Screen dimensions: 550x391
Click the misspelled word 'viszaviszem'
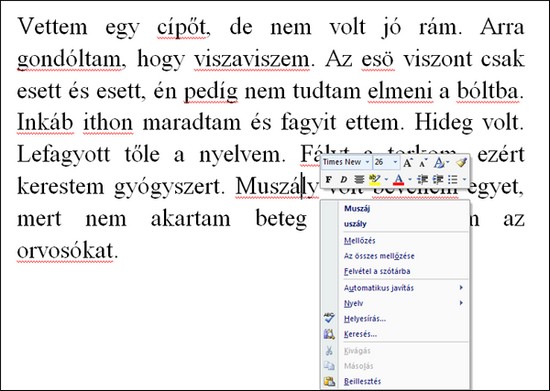coord(252,60)
